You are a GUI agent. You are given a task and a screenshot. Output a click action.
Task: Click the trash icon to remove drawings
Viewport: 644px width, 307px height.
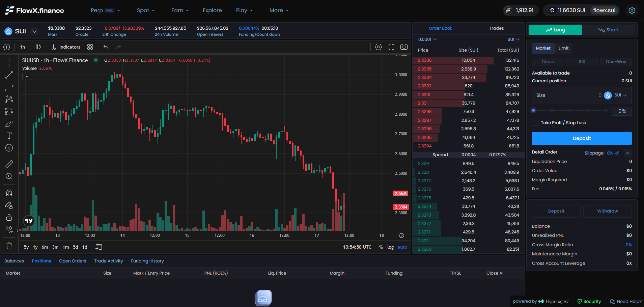(9, 246)
